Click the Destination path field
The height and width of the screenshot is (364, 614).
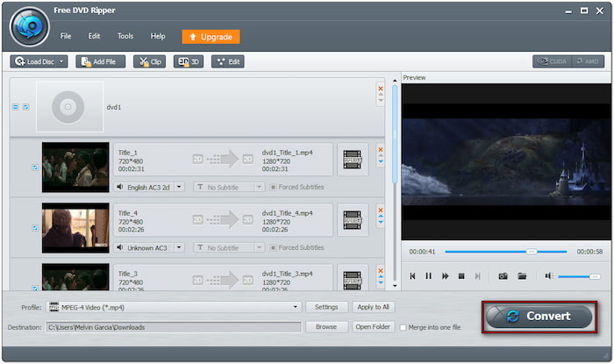[x=174, y=327]
